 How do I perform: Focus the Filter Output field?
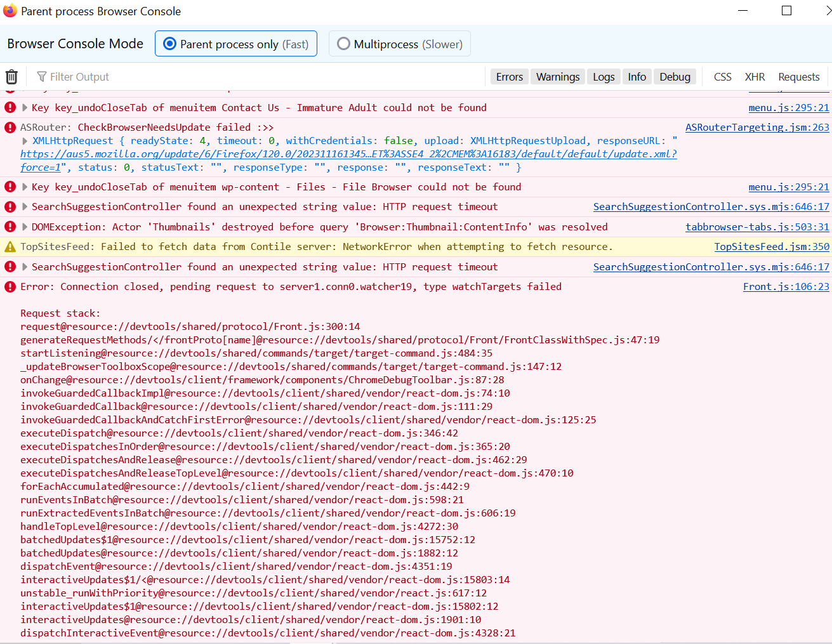260,77
